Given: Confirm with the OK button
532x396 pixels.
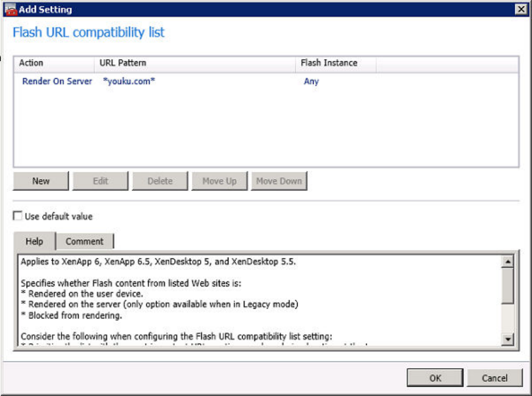Looking at the screenshot, I should (435, 378).
